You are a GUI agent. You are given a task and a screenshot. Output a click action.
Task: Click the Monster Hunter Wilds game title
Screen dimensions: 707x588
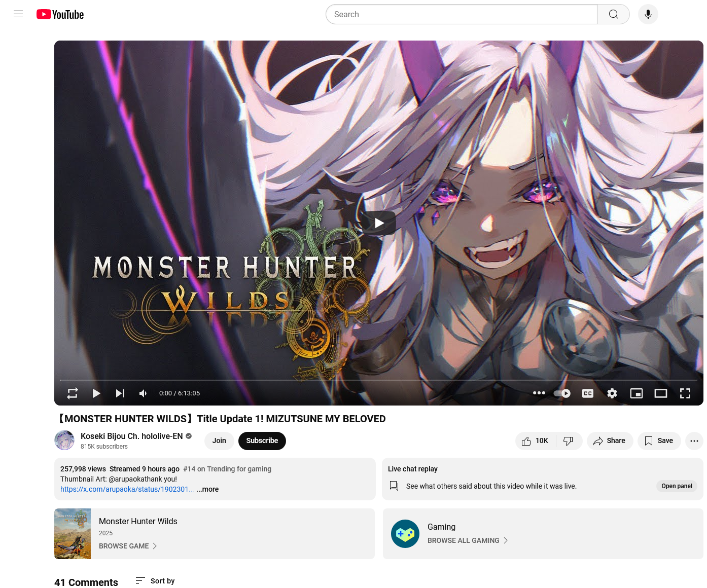point(138,521)
